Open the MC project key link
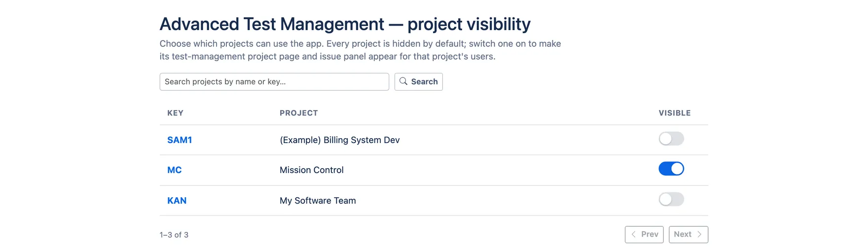Image resolution: width=868 pixels, height=251 pixels. 175,170
